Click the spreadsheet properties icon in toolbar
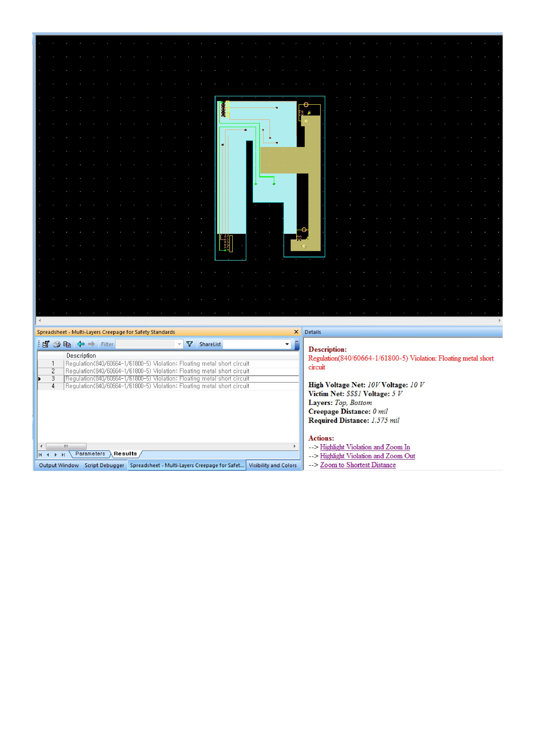 click(x=46, y=344)
